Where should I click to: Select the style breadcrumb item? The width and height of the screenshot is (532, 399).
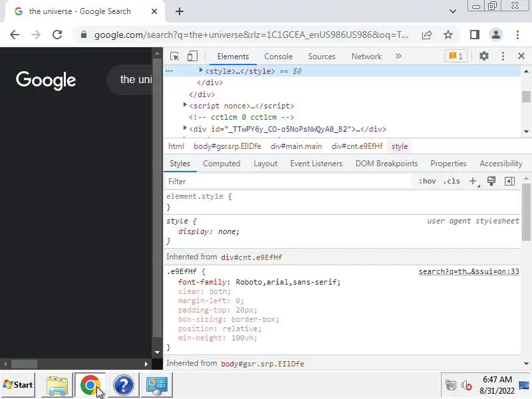[x=400, y=146]
